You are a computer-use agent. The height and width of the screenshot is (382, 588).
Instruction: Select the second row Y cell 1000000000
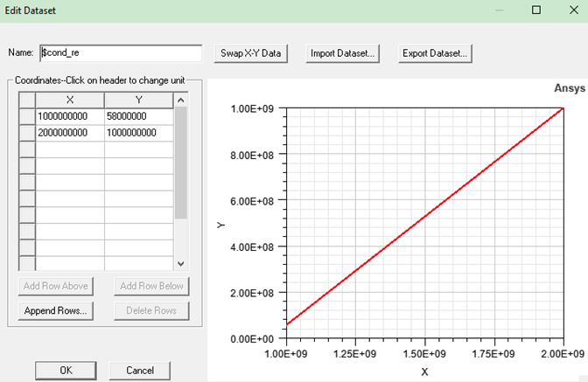(139, 132)
